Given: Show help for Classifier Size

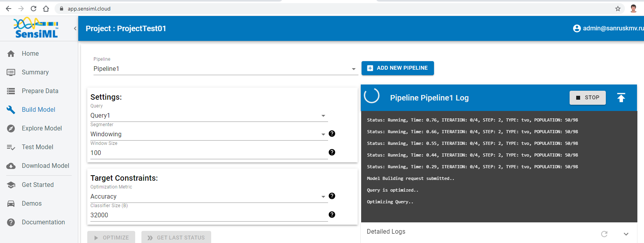Looking at the screenshot, I should click(x=332, y=215).
